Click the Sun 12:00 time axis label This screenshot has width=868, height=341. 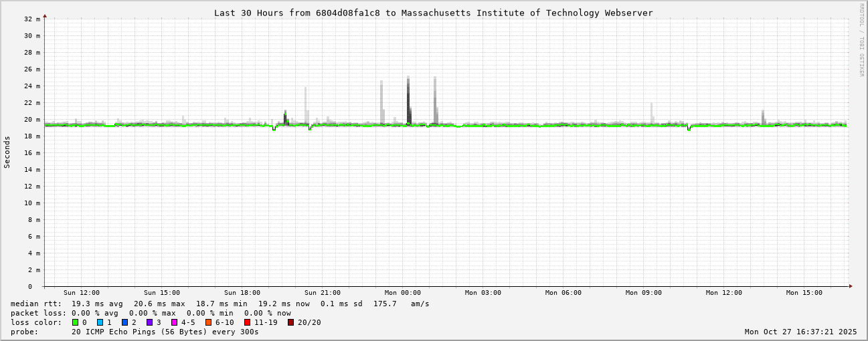coord(82,293)
